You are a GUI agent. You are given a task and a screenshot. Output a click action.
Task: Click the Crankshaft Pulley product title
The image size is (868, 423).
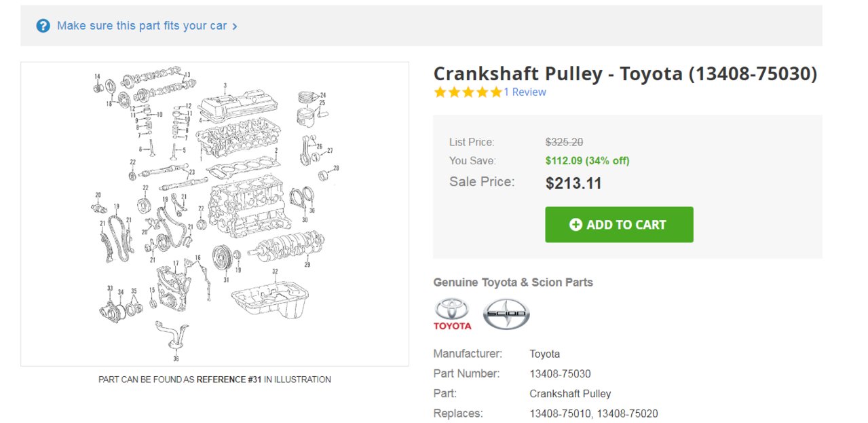625,73
